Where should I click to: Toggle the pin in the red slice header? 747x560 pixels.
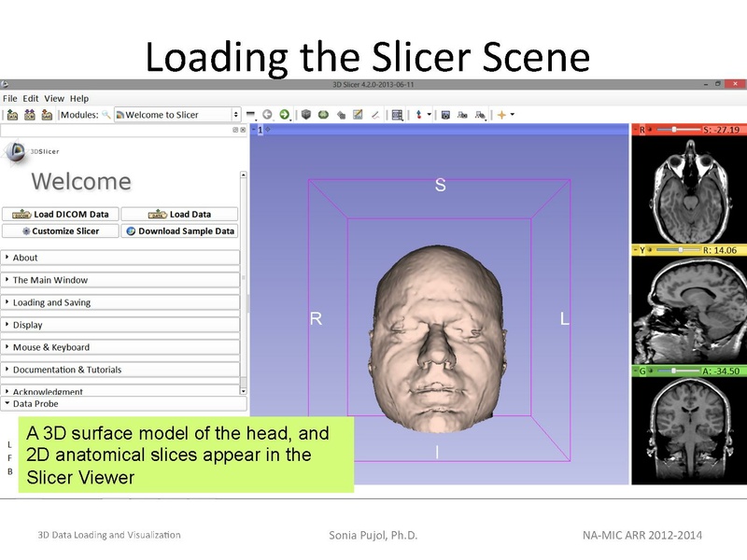click(635, 130)
